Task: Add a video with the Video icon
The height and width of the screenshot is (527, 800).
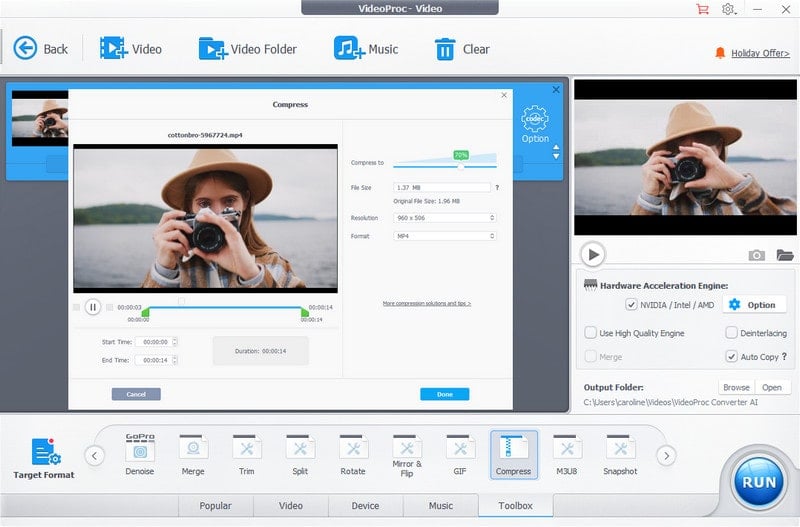Action: coord(113,48)
